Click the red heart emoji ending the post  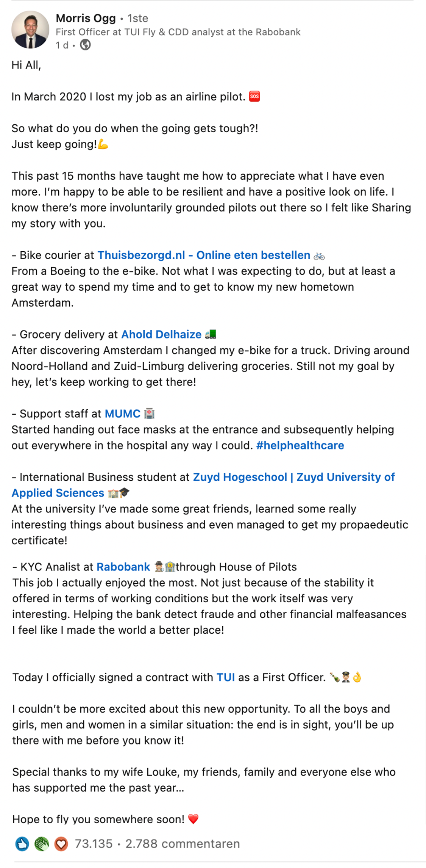[x=193, y=819]
